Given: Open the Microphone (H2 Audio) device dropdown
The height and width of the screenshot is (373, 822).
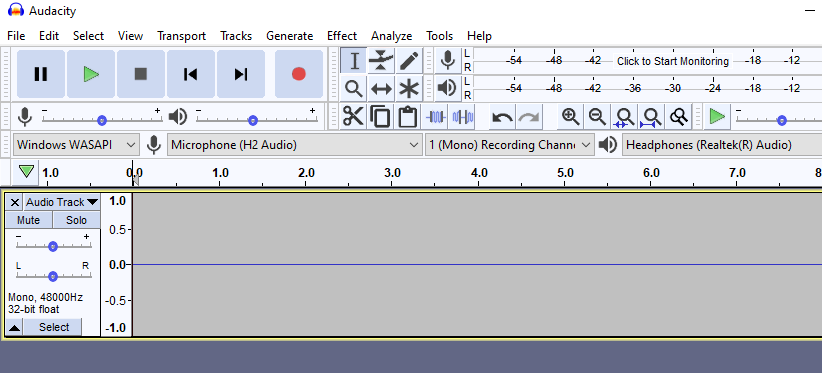Looking at the screenshot, I should pyautogui.click(x=295, y=145).
